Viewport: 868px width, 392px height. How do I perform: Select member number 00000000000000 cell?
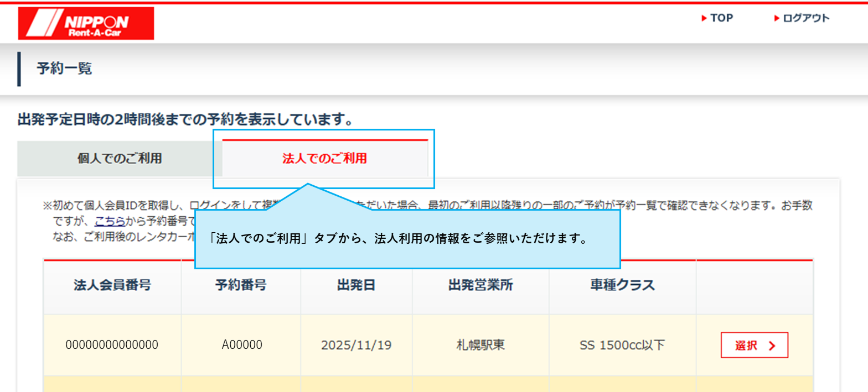pyautogui.click(x=112, y=345)
